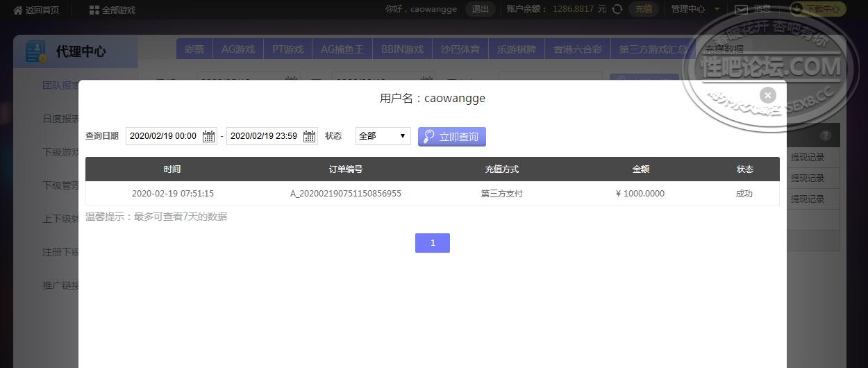
Task: Click the 返回首页 link
Action: [x=42, y=10]
